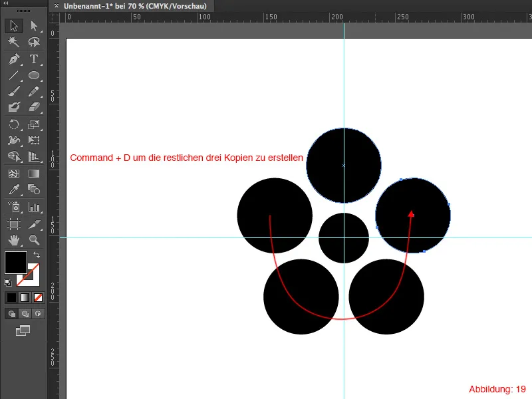Activate the Paintbrush tool

14,92
